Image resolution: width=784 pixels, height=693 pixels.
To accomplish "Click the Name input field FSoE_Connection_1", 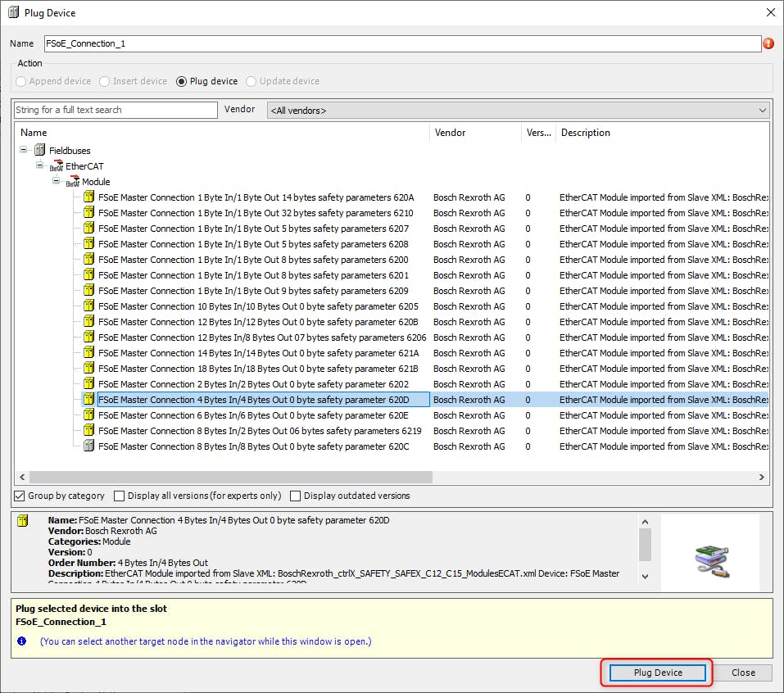I will [x=402, y=43].
